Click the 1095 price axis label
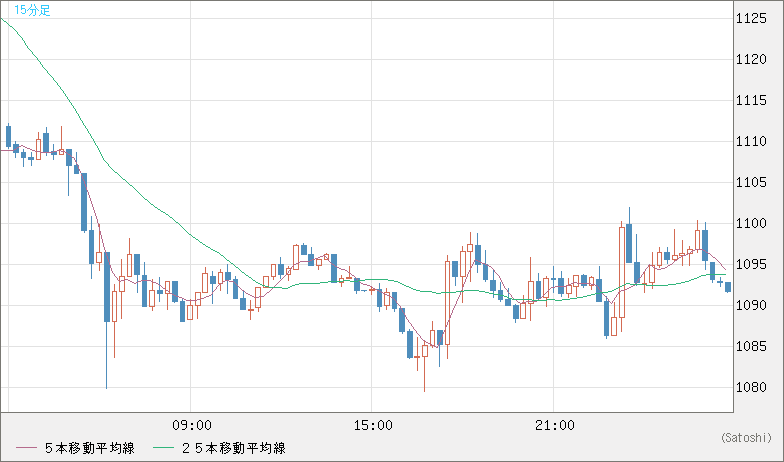Viewport: 784px width, 462px height. pyautogui.click(x=751, y=264)
